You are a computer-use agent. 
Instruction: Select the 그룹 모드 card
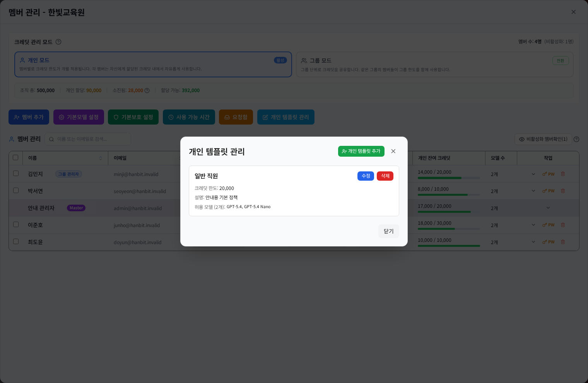pyautogui.click(x=435, y=65)
